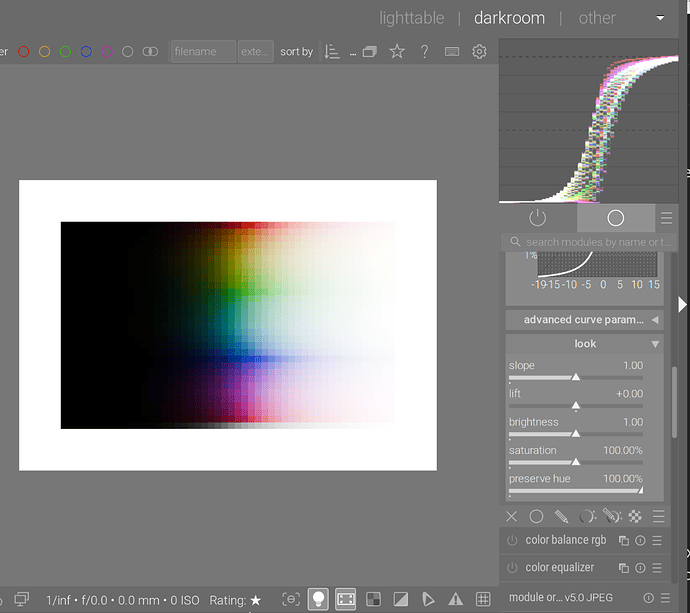Image resolution: width=690 pixels, height=613 pixels.
Task: Open global preferences gear icon
Action: pyautogui.click(x=479, y=52)
